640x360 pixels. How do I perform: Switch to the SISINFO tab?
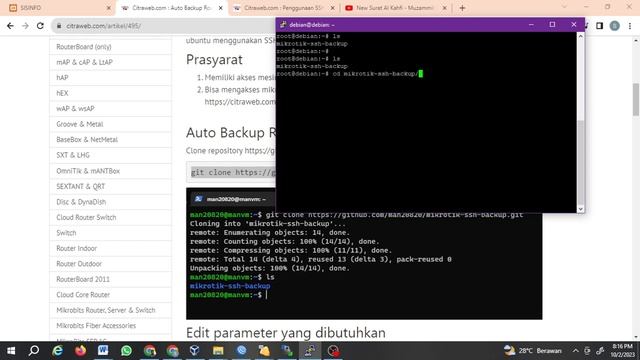click(x=58, y=8)
